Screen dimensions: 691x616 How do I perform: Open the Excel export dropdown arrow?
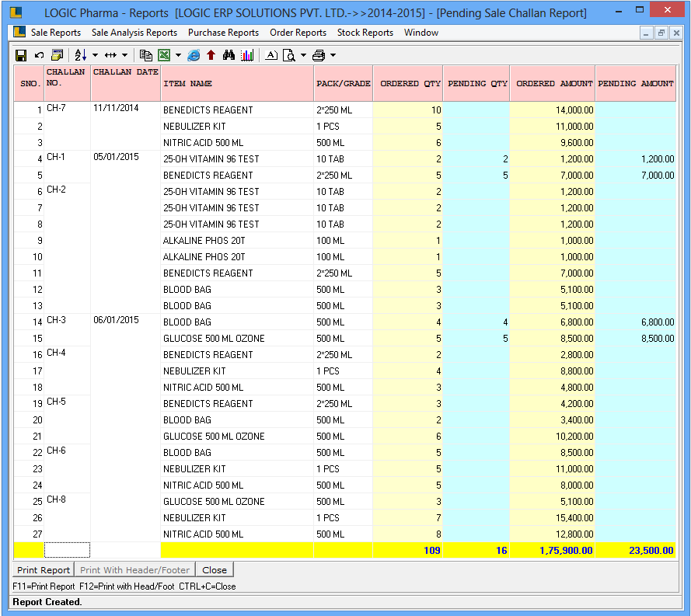pyautogui.click(x=178, y=55)
